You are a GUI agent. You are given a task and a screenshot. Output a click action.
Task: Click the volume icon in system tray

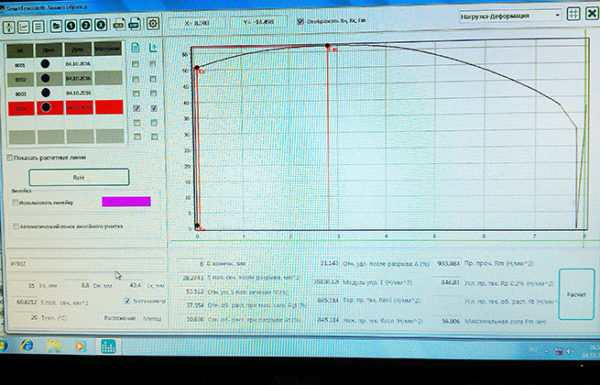click(569, 351)
